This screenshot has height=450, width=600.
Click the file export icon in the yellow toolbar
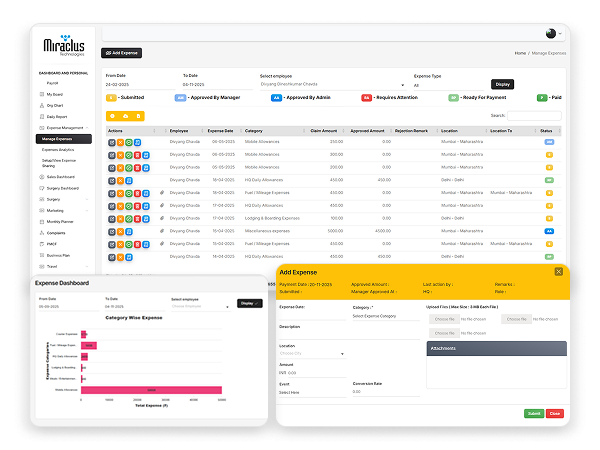tap(138, 116)
